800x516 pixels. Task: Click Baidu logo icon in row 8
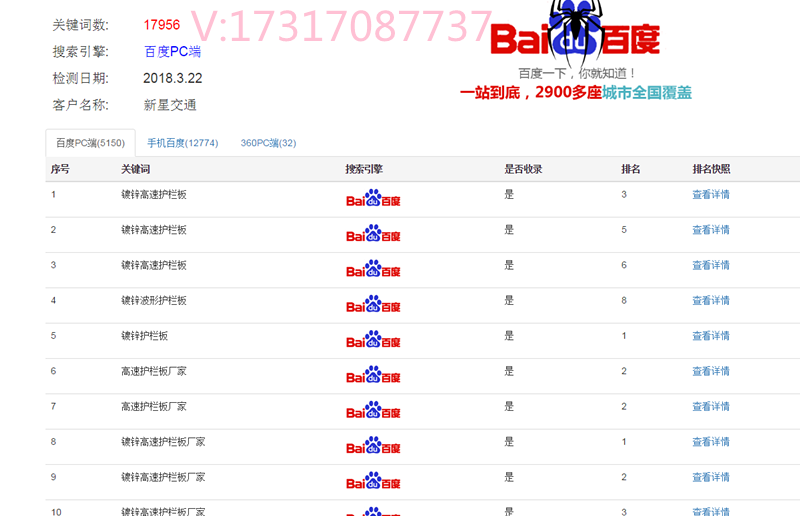pos(373,445)
